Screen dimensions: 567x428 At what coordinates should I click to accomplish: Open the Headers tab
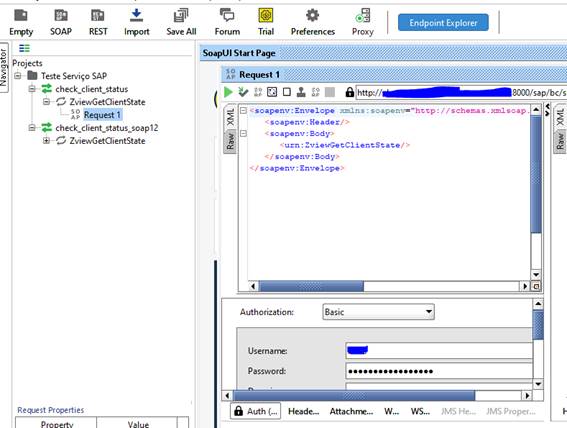[x=303, y=411]
